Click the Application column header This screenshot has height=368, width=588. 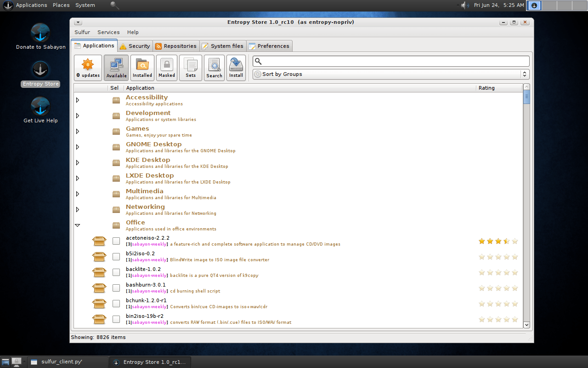300,88
